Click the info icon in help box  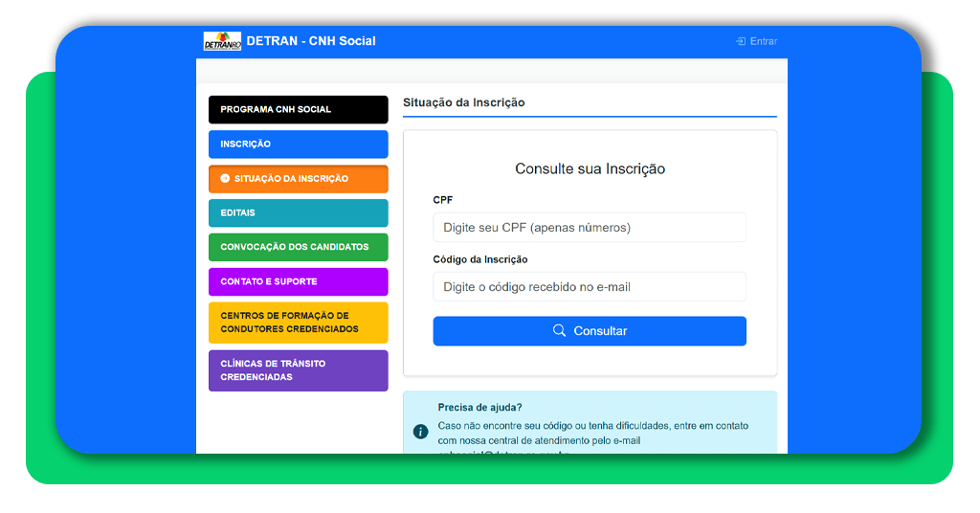(421, 432)
